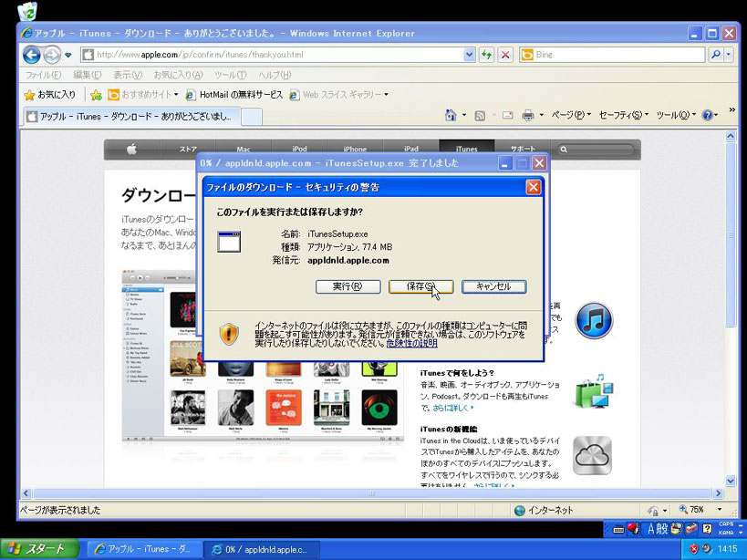Open the ページ(P) command menu
The width and height of the screenshot is (747, 560).
571,115
